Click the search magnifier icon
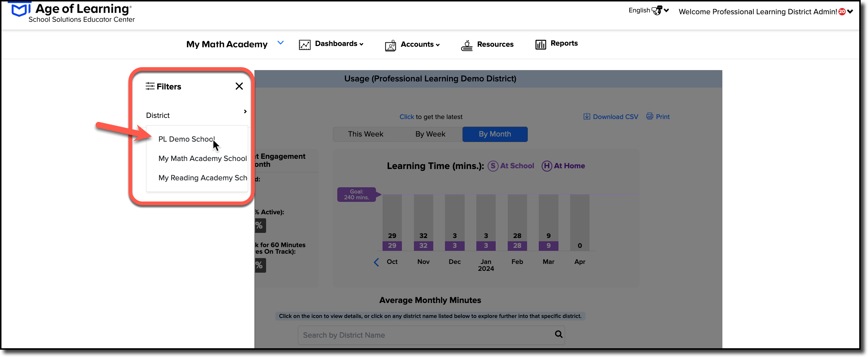The width and height of the screenshot is (868, 357). click(558, 334)
